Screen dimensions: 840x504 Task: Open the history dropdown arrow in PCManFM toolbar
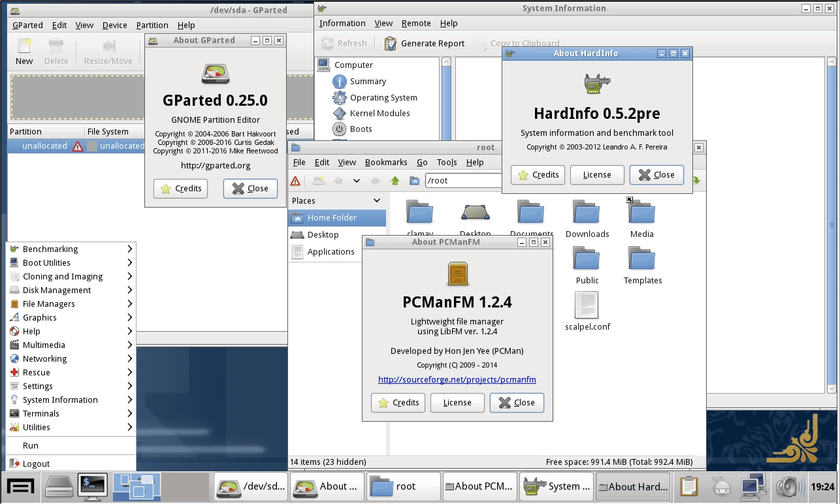(x=357, y=181)
